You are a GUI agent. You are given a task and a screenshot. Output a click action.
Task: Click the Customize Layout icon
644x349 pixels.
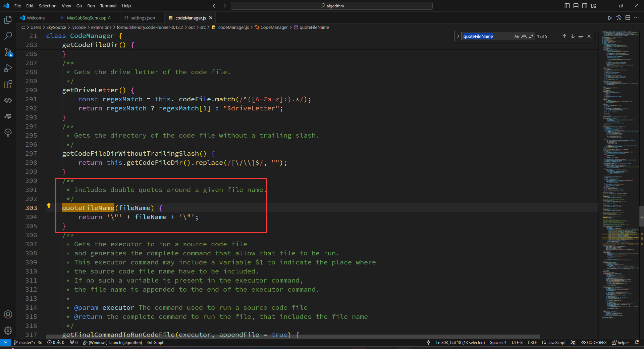[594, 6]
